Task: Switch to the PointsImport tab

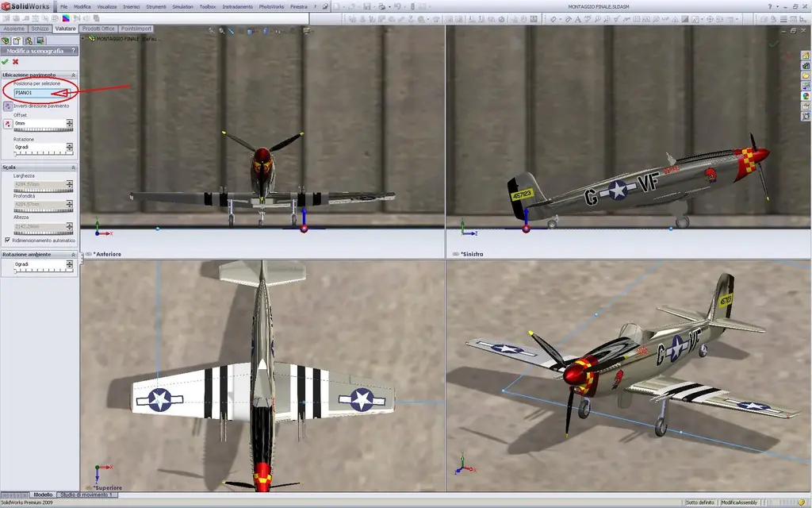Action: 136,29
